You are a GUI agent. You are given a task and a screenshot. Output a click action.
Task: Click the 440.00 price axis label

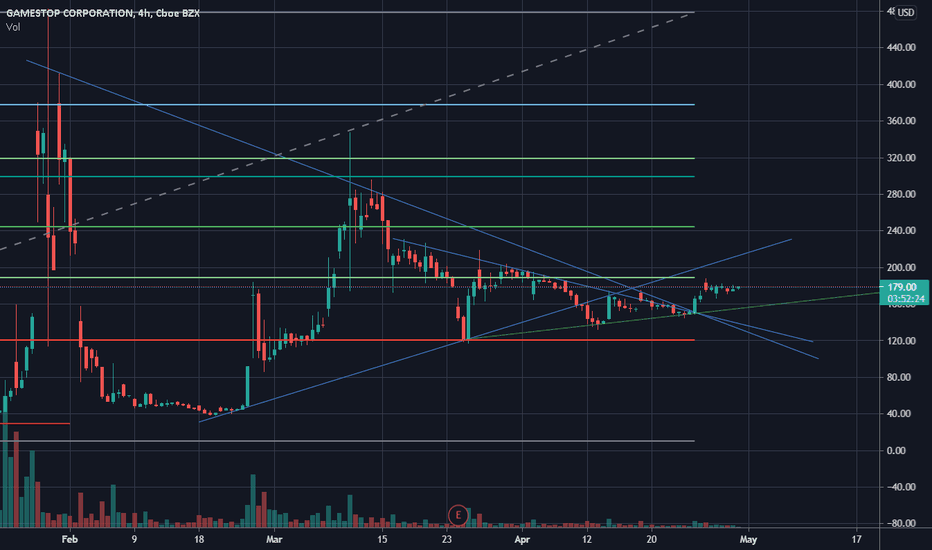[x=900, y=48]
